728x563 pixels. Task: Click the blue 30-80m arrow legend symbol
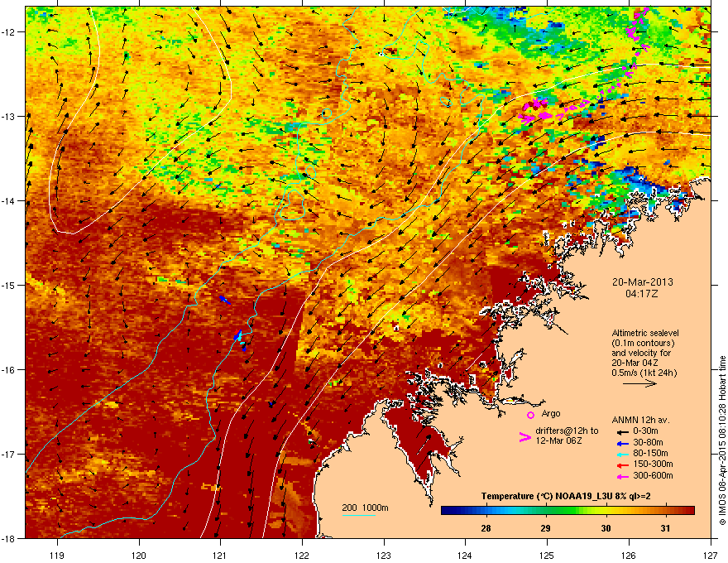click(x=623, y=443)
